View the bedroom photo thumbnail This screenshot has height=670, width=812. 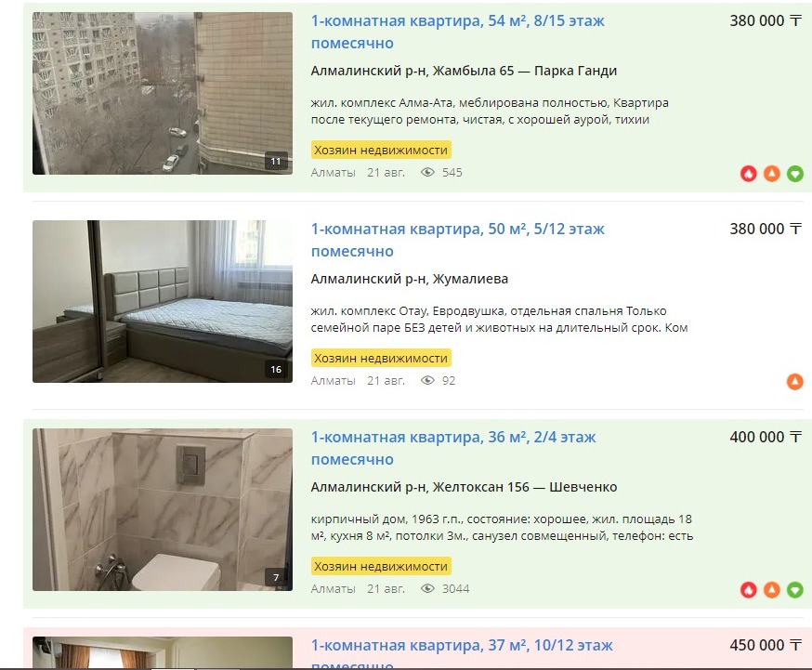pyautogui.click(x=162, y=301)
